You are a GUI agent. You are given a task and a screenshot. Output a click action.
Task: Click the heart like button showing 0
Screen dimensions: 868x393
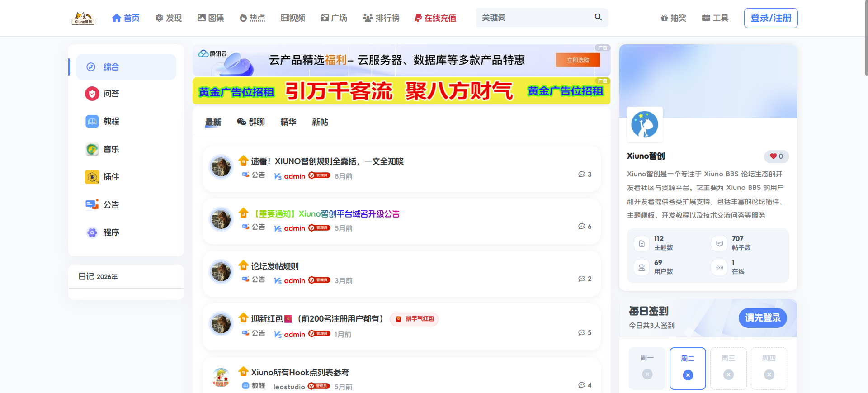click(777, 156)
